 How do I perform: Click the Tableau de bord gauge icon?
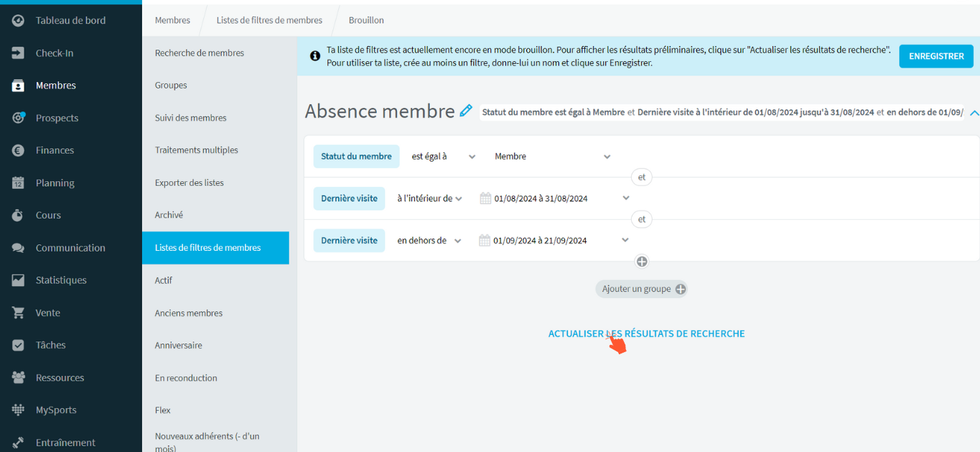18,21
